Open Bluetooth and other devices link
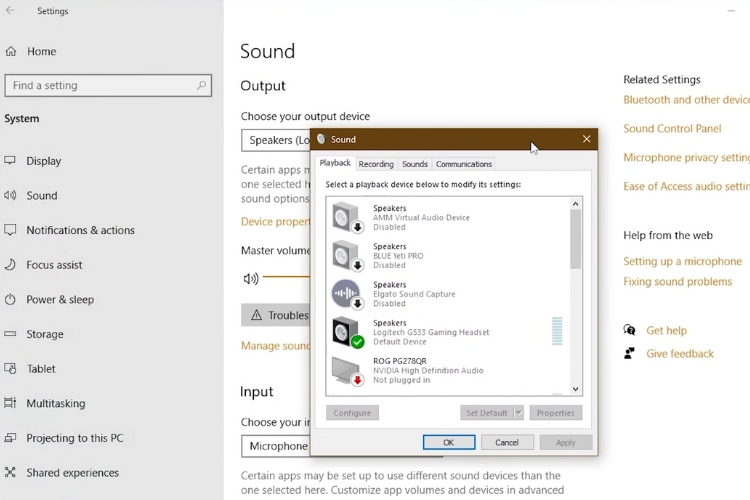The width and height of the screenshot is (750, 500). click(x=686, y=100)
